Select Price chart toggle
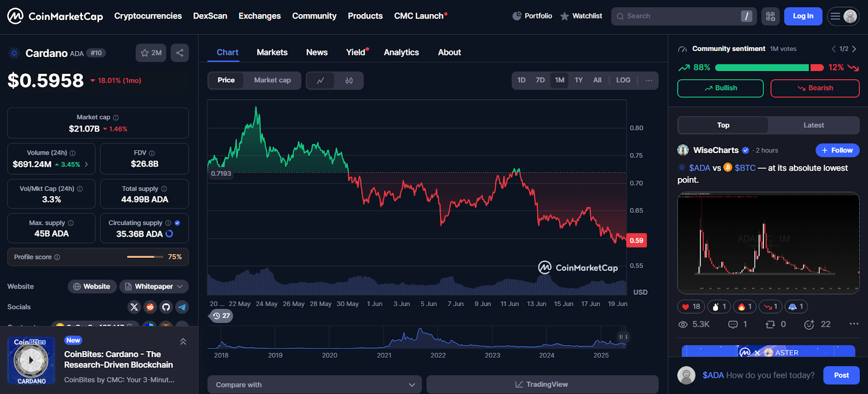Viewport: 868px width, 394px height. pyautogui.click(x=226, y=80)
